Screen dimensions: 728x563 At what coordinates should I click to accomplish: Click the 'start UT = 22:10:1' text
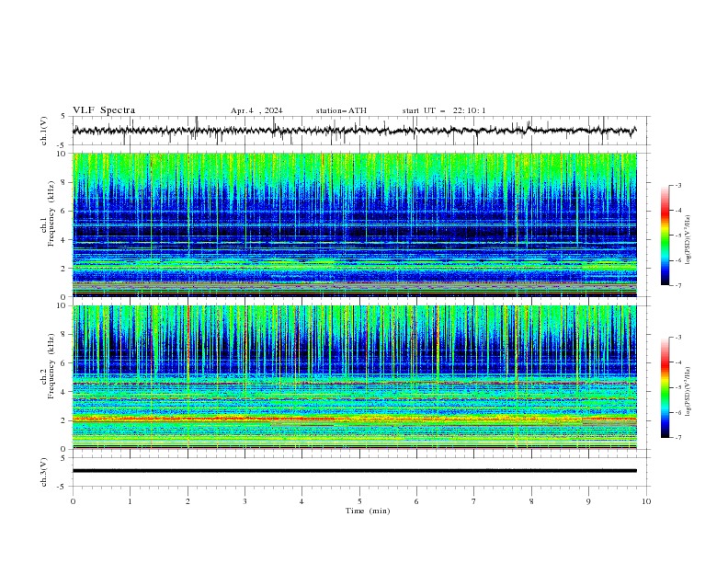(x=444, y=110)
